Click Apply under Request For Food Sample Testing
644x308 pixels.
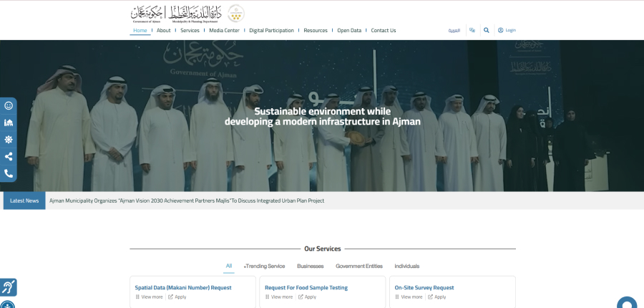[307, 297]
